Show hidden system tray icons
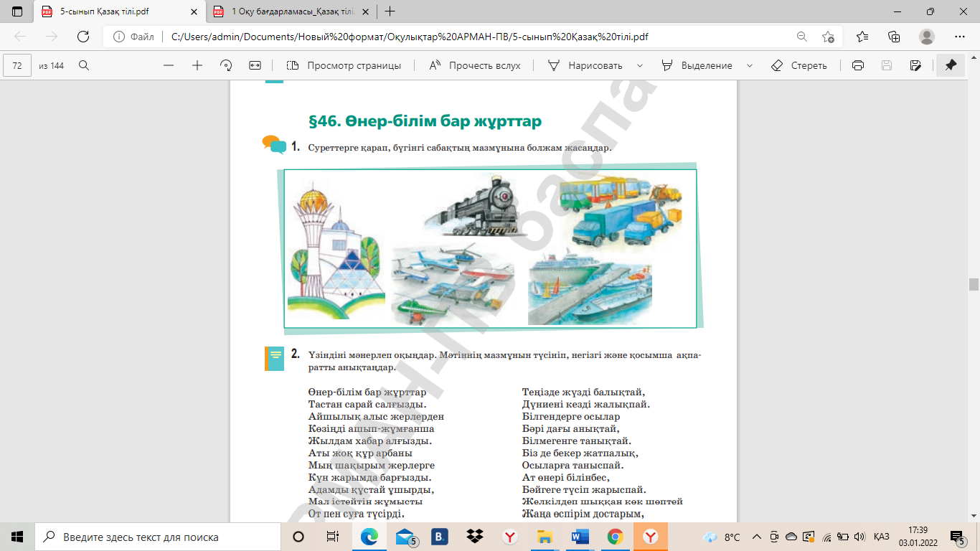Image resolution: width=980 pixels, height=551 pixels. coord(756,537)
